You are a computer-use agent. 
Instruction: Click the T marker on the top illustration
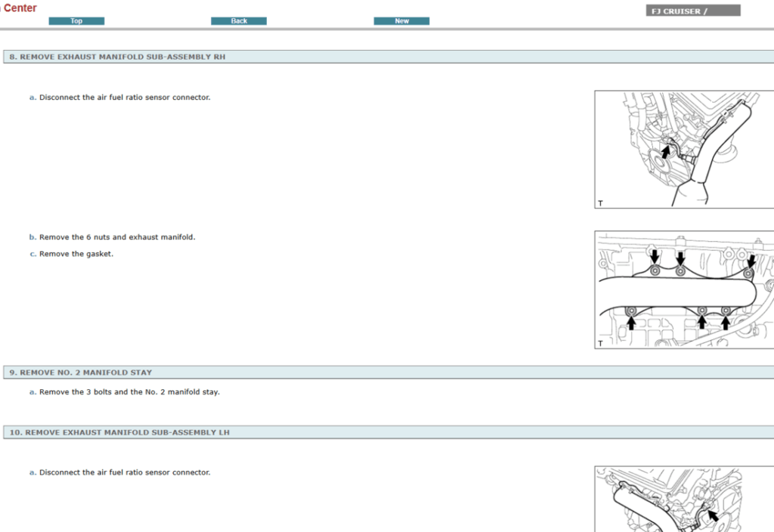coord(599,203)
